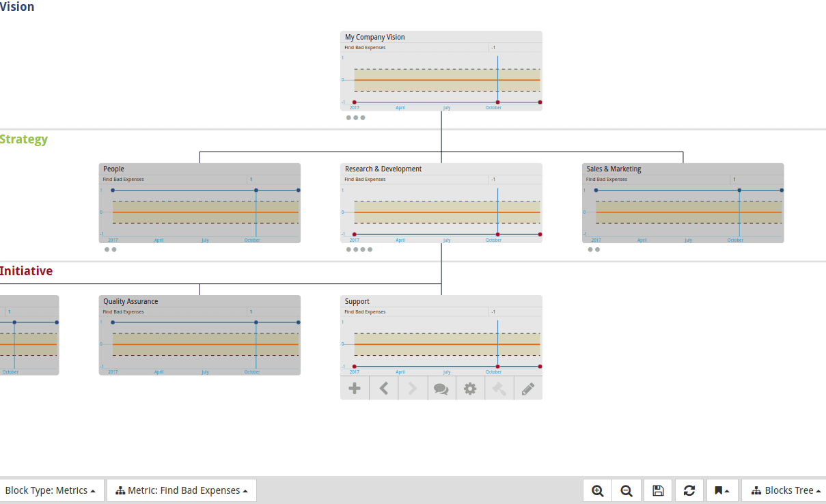Click the chart in Quality Assurance block
Viewport: 826px width, 504px height.
coord(199,346)
